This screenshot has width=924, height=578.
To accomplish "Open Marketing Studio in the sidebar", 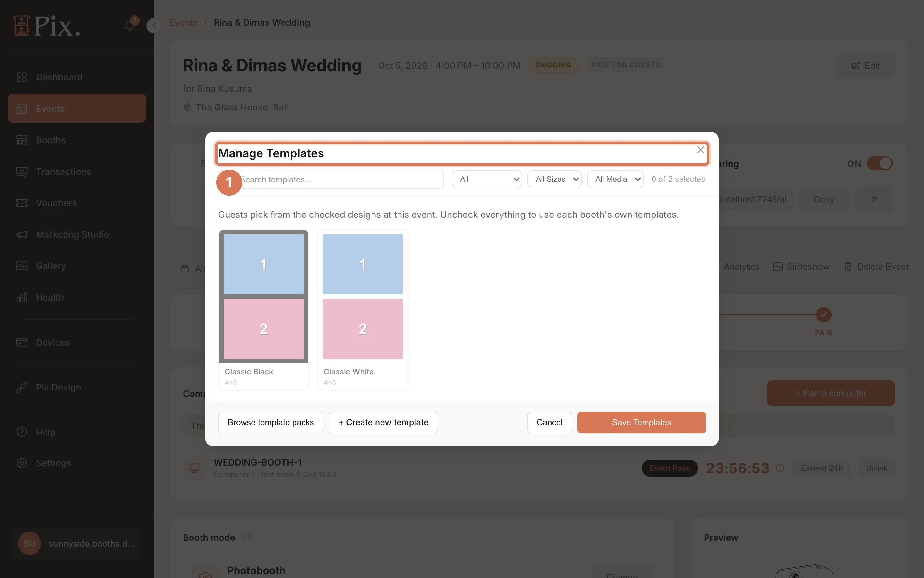I will [77, 234].
